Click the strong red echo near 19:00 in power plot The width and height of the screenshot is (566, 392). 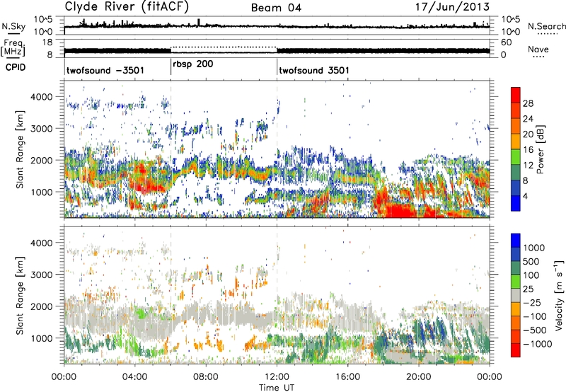click(x=400, y=210)
